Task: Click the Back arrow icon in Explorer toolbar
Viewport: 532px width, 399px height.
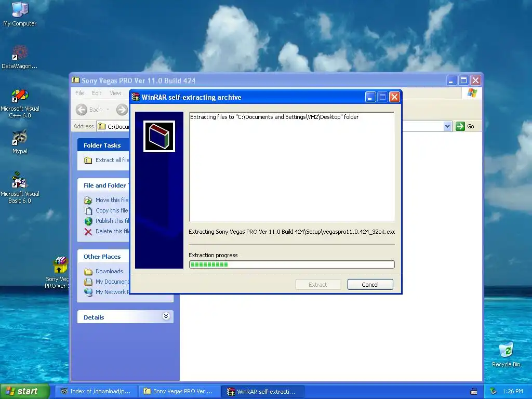Action: click(82, 110)
